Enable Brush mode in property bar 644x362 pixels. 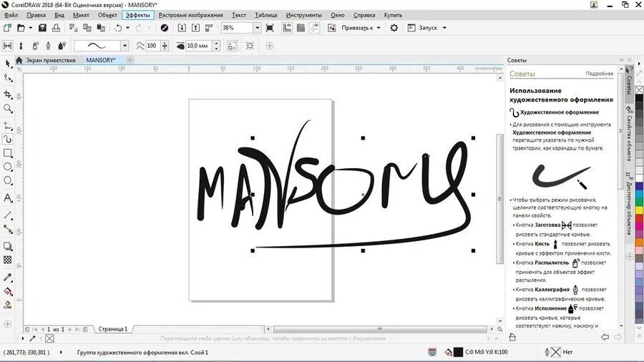21,46
